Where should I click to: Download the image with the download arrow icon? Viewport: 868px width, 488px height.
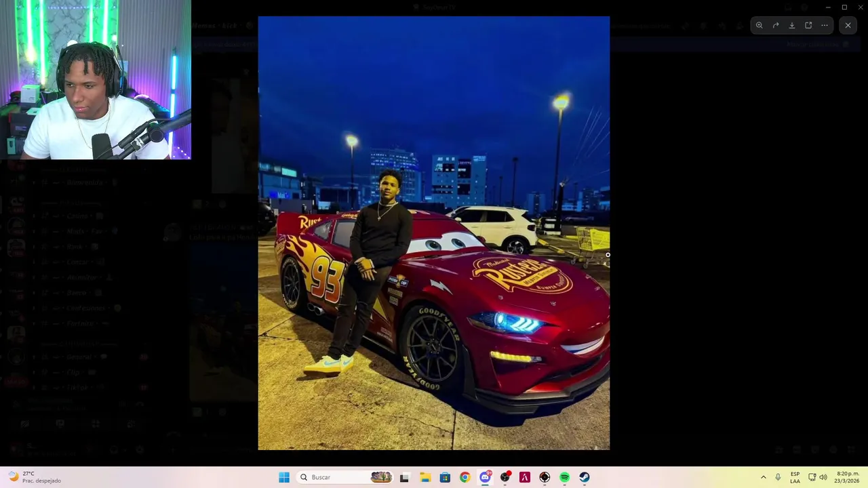click(x=792, y=26)
